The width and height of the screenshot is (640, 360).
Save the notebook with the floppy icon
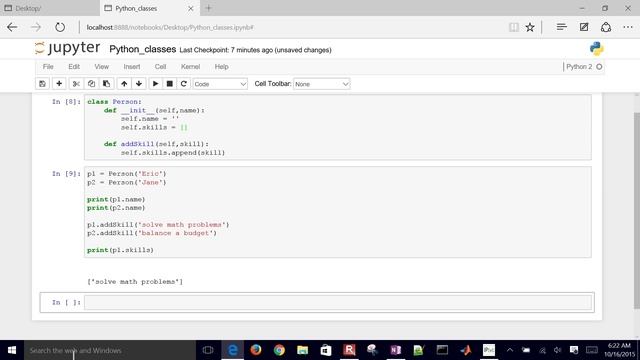(x=42, y=84)
